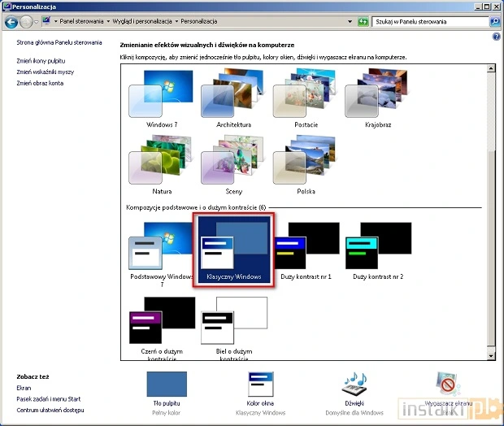Open Zmień wskaźniki myszy link
The width and height of the screenshot is (504, 426).
point(46,72)
